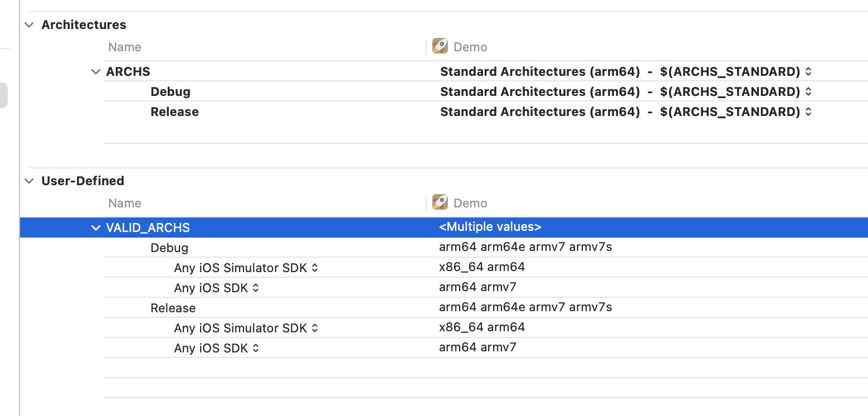
Task: Click Demo target icon in User-Defined header
Action: (440, 202)
